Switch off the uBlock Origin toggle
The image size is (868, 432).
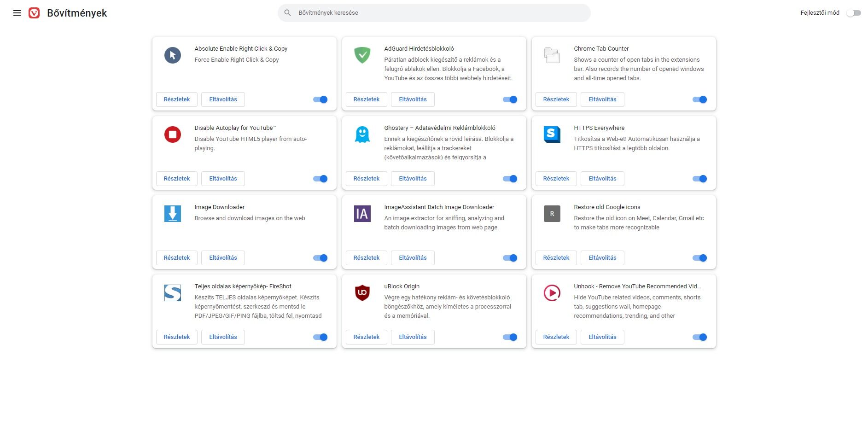510,337
